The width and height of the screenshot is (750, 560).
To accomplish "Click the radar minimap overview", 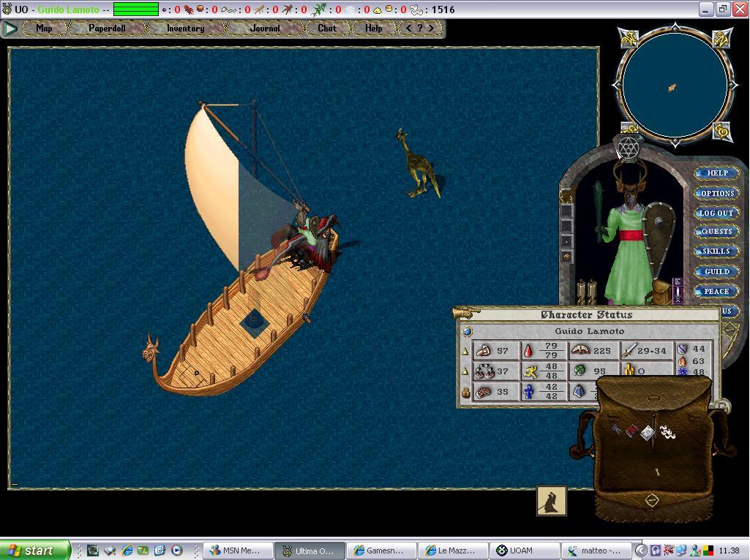I will (675, 86).
